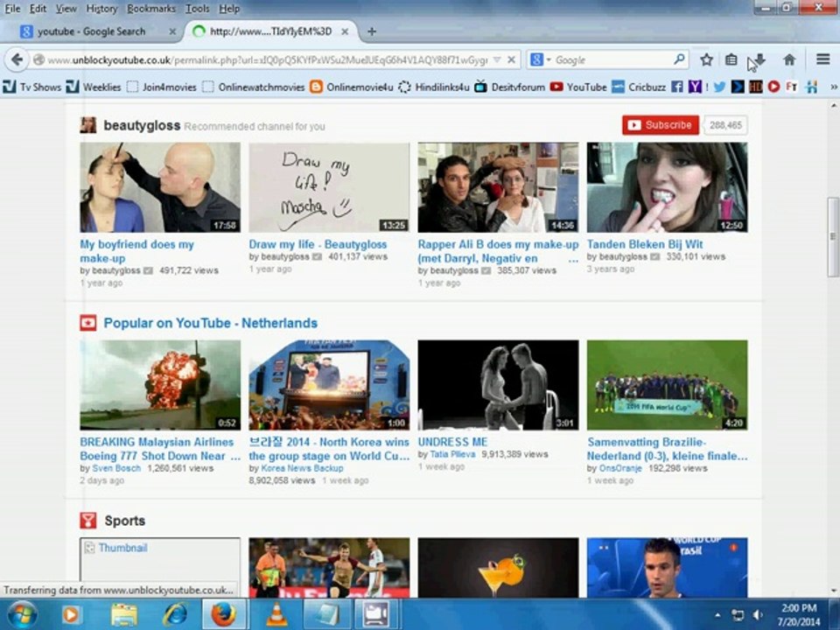Play the Samenvatting Brazilie-Nederland thumbnail
The image size is (840, 630).
[x=667, y=385]
